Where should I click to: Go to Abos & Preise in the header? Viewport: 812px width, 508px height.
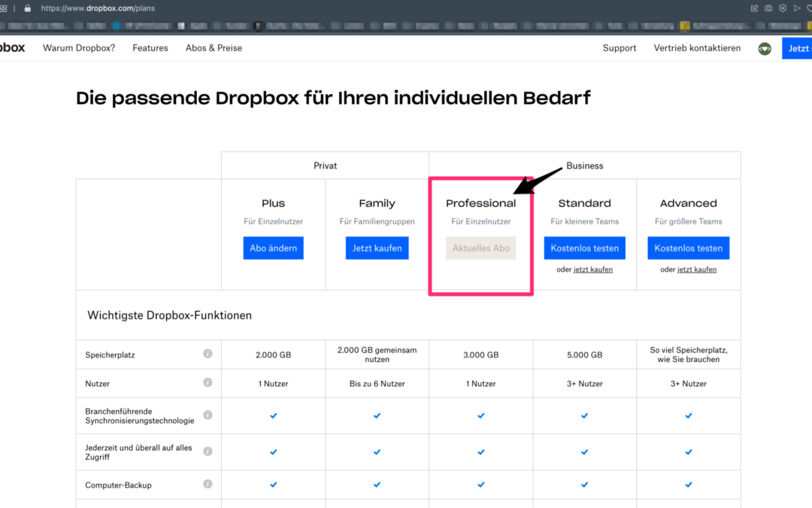click(214, 48)
